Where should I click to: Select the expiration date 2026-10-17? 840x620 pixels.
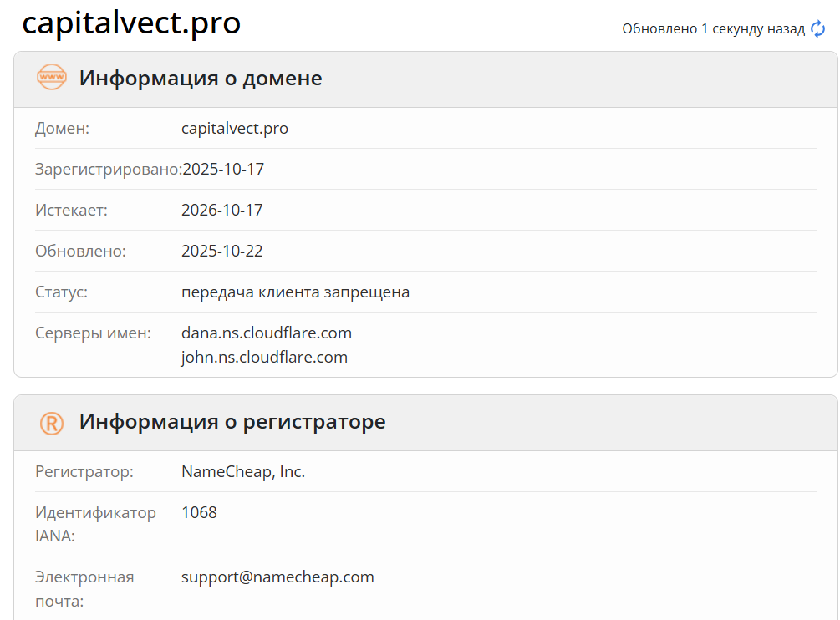(x=222, y=210)
